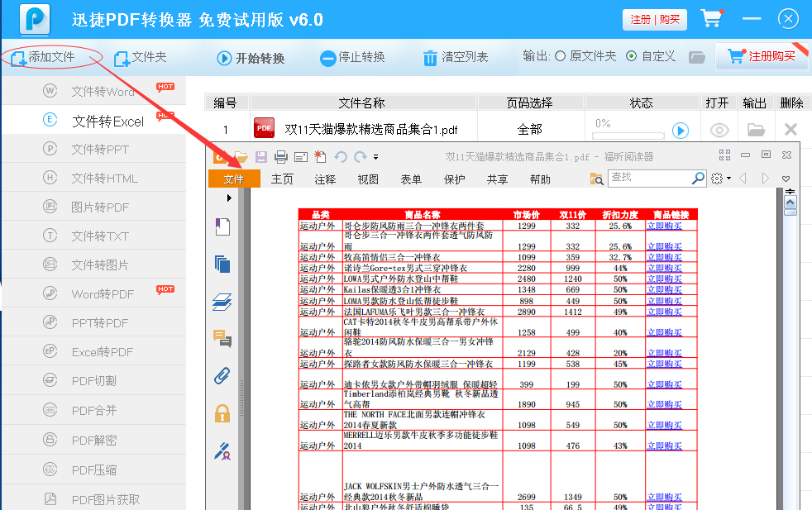812x510 pixels.
Task: Click the email envelope icon in Foxit toolbar
Action: click(301, 157)
